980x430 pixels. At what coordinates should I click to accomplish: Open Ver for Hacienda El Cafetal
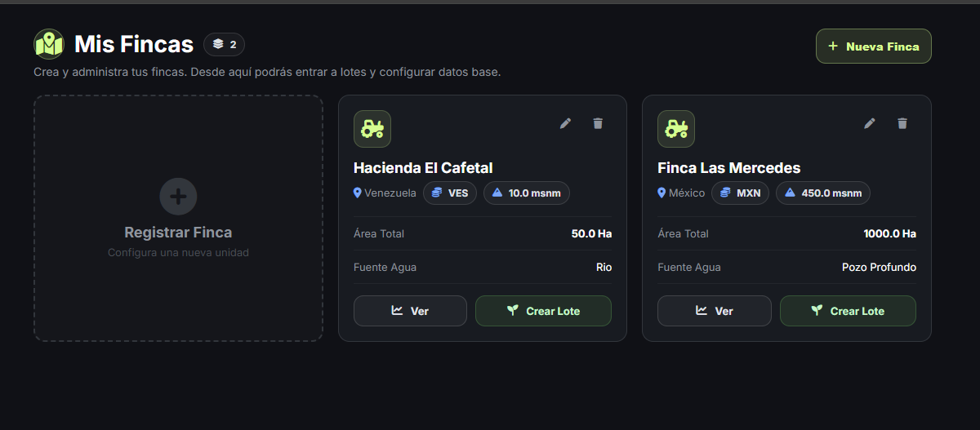coord(410,311)
